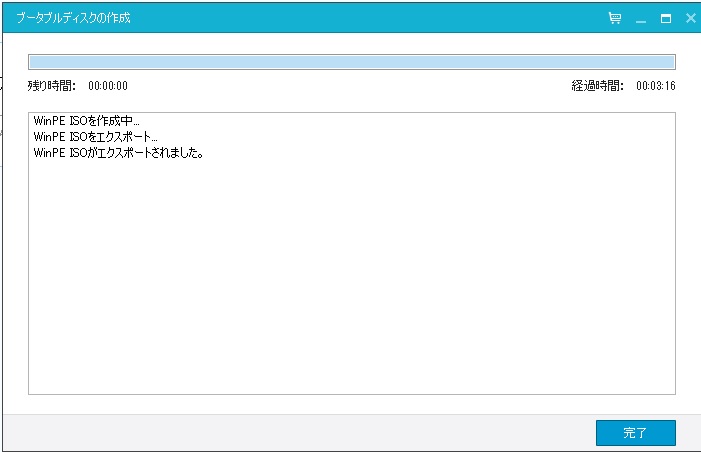The width and height of the screenshot is (701, 452).
Task: Minimize the ブータブルディスクの作成 window
Action: [641, 18]
